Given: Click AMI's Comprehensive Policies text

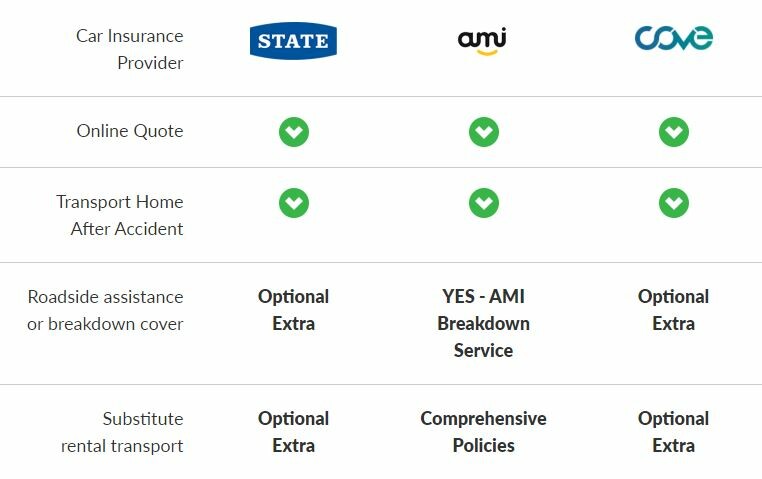Looking at the screenshot, I should [x=483, y=432].
